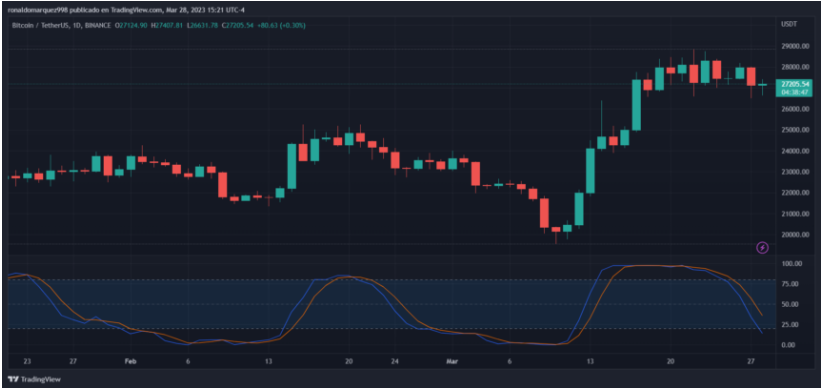Click the purple lightning bolt icon
This screenshot has height=388, width=822.
(x=763, y=247)
